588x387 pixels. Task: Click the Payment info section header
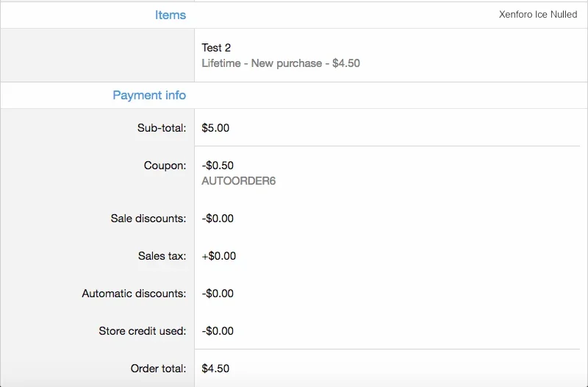click(149, 95)
